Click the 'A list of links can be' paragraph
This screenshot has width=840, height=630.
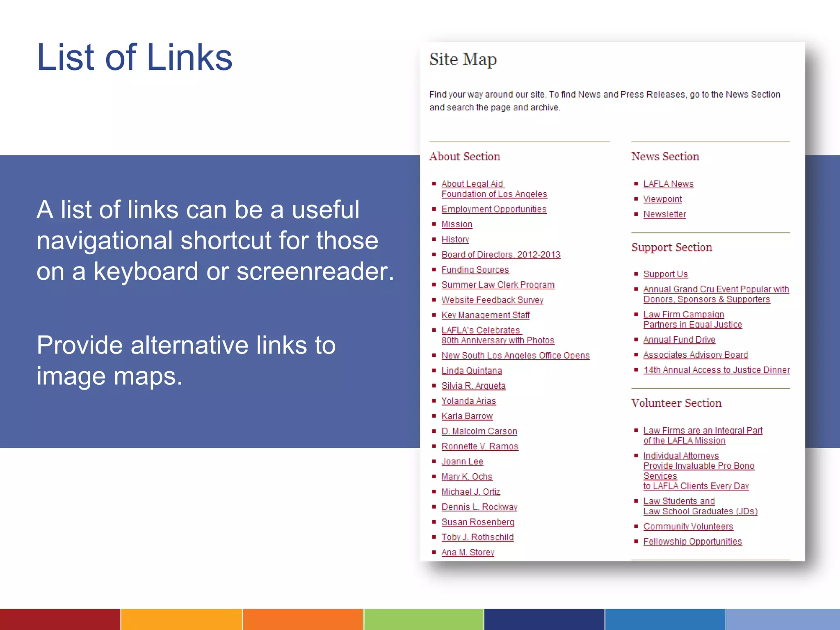pyautogui.click(x=215, y=241)
